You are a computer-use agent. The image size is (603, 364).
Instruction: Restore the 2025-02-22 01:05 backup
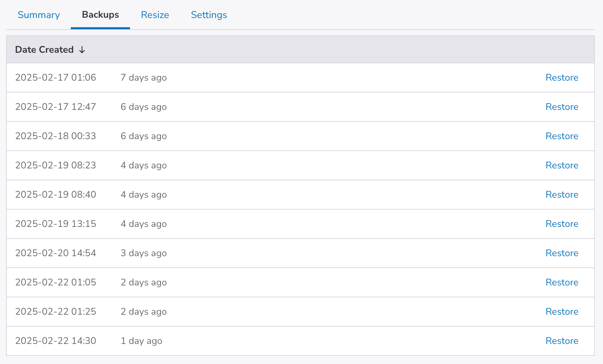click(562, 282)
